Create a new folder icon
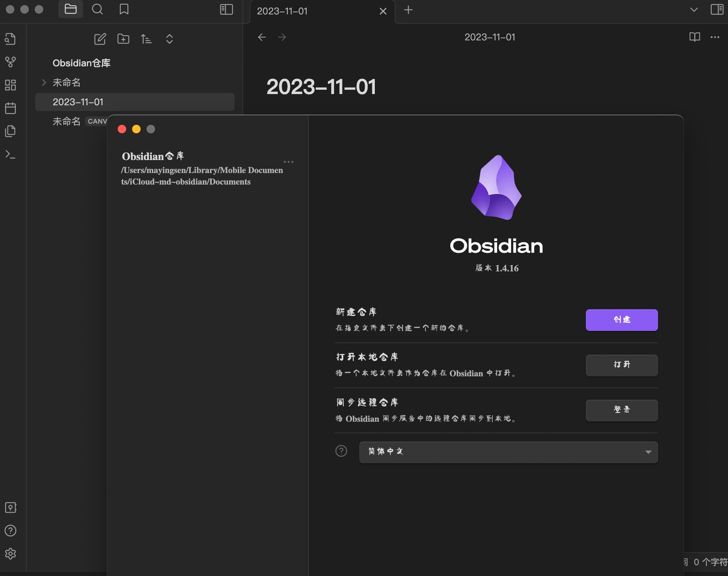Viewport: 728px width, 576px height. click(x=123, y=39)
